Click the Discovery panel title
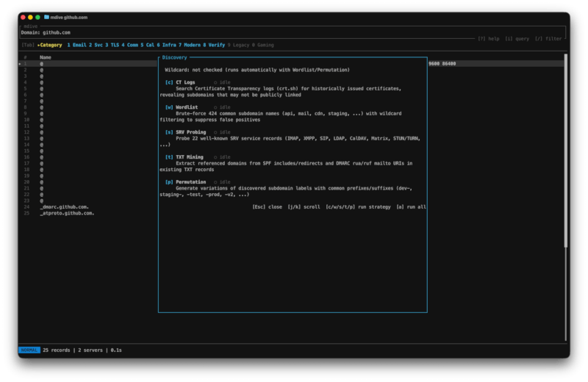The width and height of the screenshot is (588, 382). 174,57
